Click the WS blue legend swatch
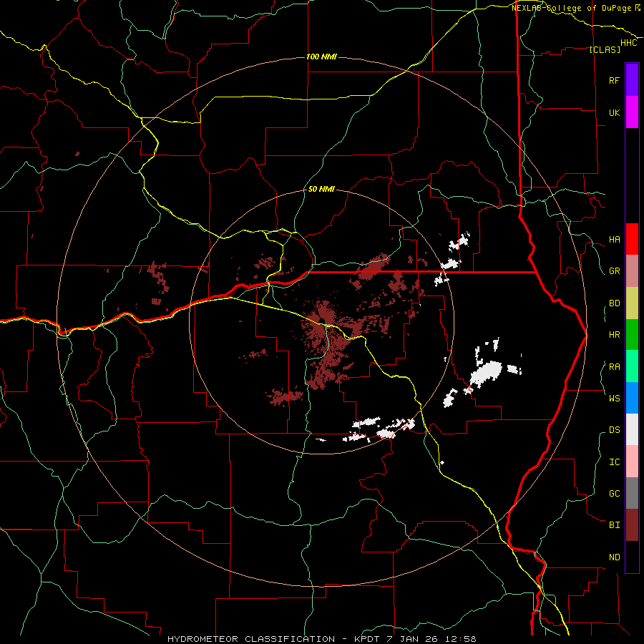644x644 pixels. click(x=632, y=398)
